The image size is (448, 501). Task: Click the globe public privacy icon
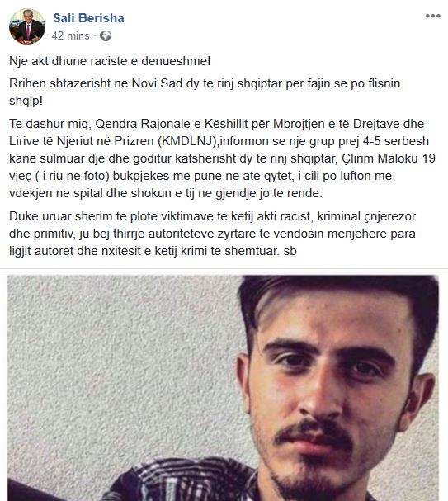[106, 35]
